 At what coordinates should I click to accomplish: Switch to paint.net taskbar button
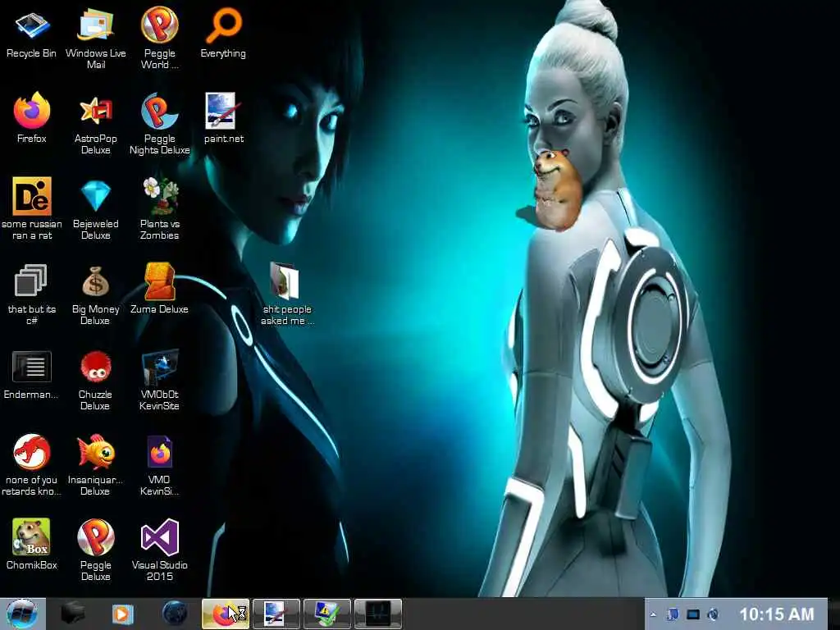pyautogui.click(x=276, y=614)
